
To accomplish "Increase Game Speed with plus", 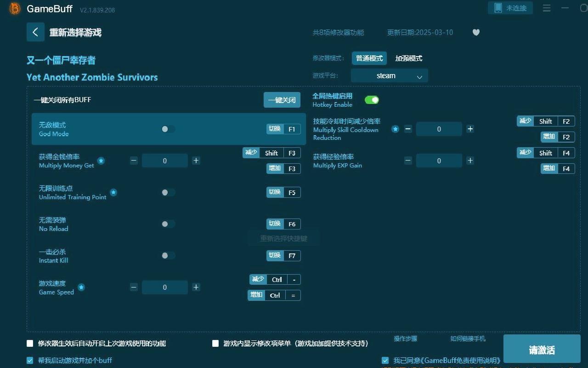I will click(196, 287).
